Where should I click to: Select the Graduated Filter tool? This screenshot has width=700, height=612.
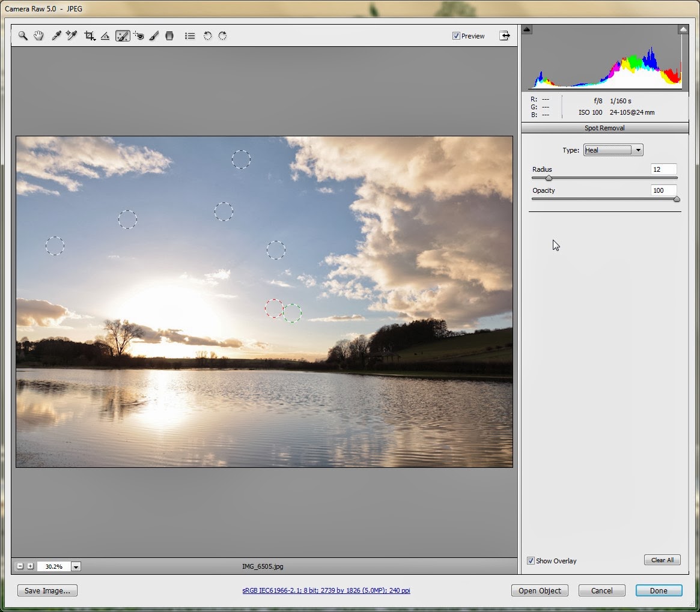pyautogui.click(x=169, y=35)
